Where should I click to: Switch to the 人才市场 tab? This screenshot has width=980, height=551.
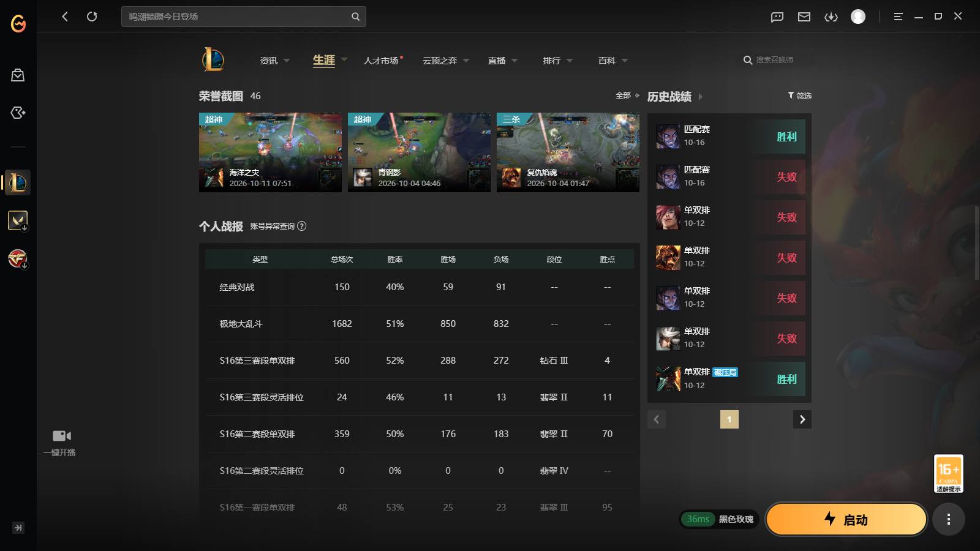click(x=382, y=61)
